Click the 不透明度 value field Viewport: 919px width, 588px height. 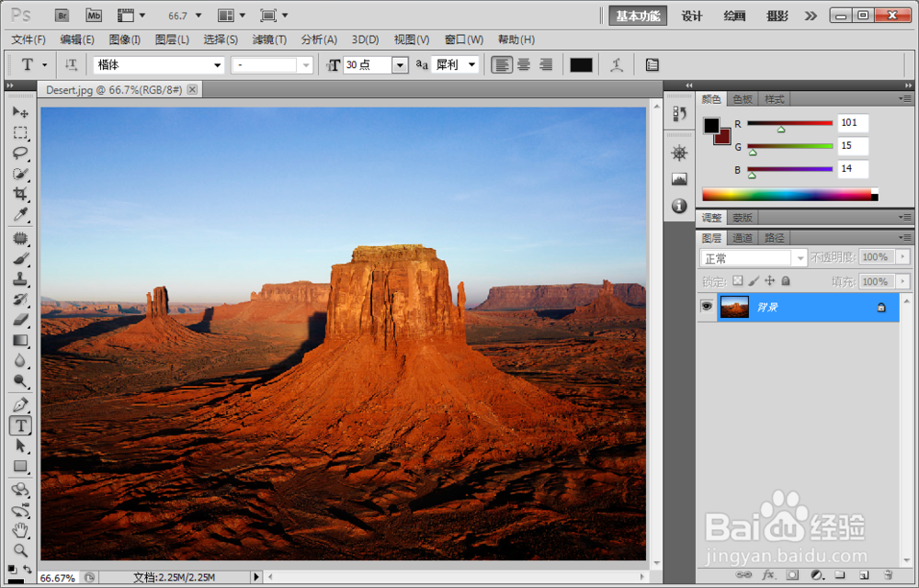(x=879, y=257)
